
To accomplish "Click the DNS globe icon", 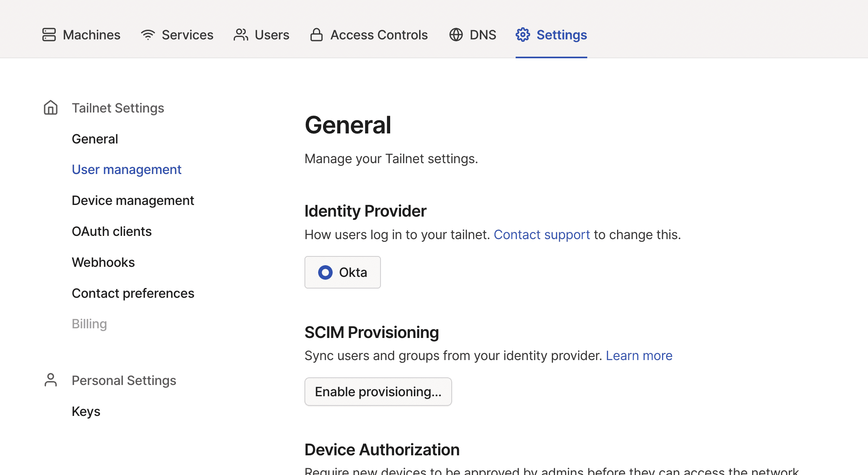I will coord(456,35).
